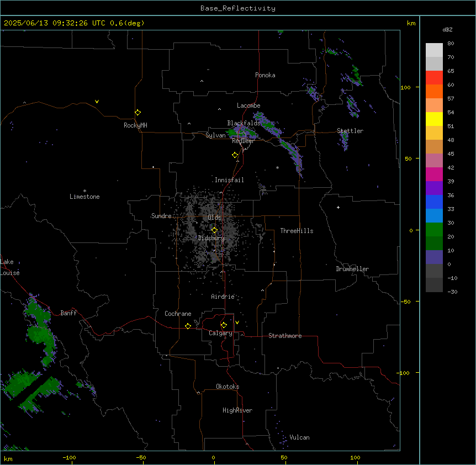Click the Calgary city label
Screen dimensions: 476x465
point(220,333)
